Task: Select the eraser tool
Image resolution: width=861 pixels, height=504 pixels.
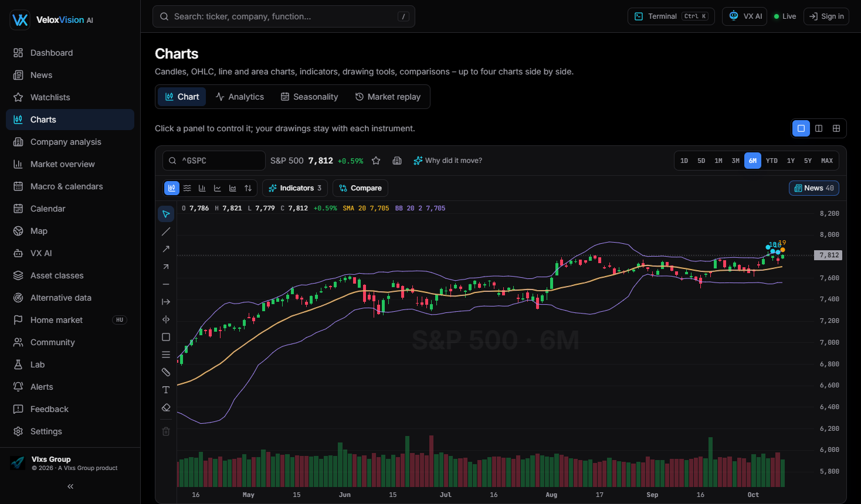Action: click(x=166, y=407)
